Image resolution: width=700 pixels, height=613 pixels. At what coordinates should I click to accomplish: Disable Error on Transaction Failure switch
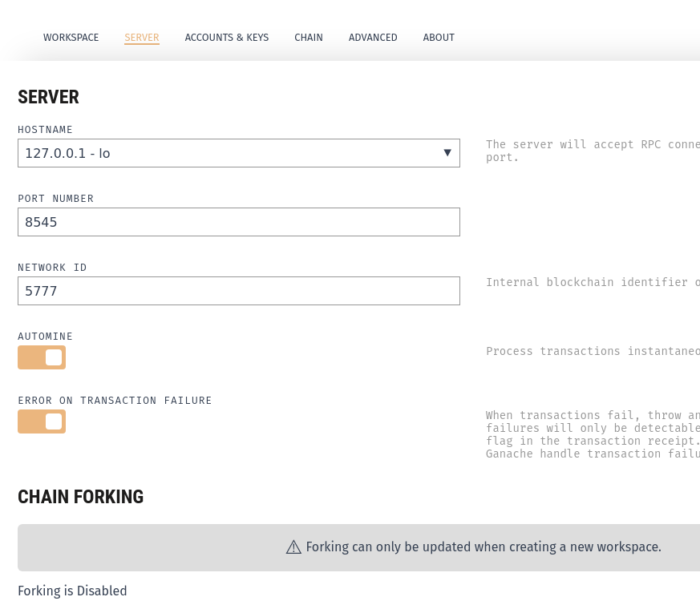[42, 421]
